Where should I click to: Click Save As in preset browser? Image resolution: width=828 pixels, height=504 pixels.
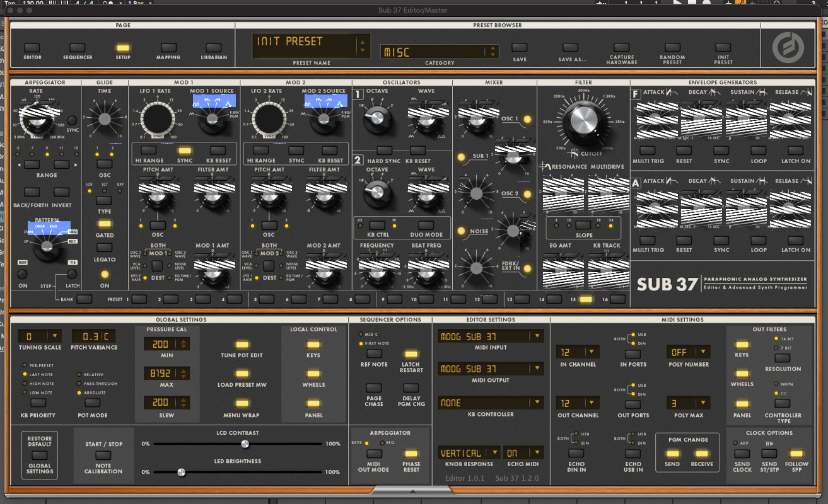point(571,48)
